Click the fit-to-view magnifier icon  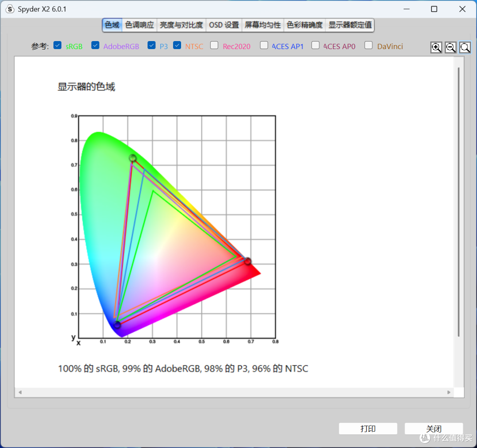465,47
